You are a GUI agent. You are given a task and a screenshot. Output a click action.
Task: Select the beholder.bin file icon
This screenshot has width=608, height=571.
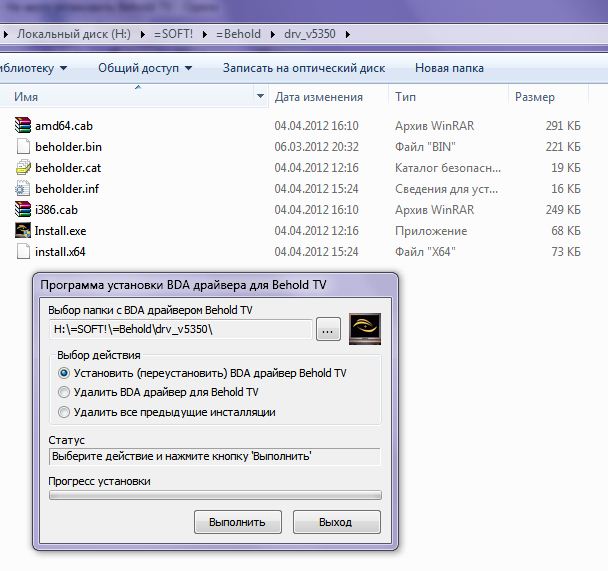click(x=24, y=147)
